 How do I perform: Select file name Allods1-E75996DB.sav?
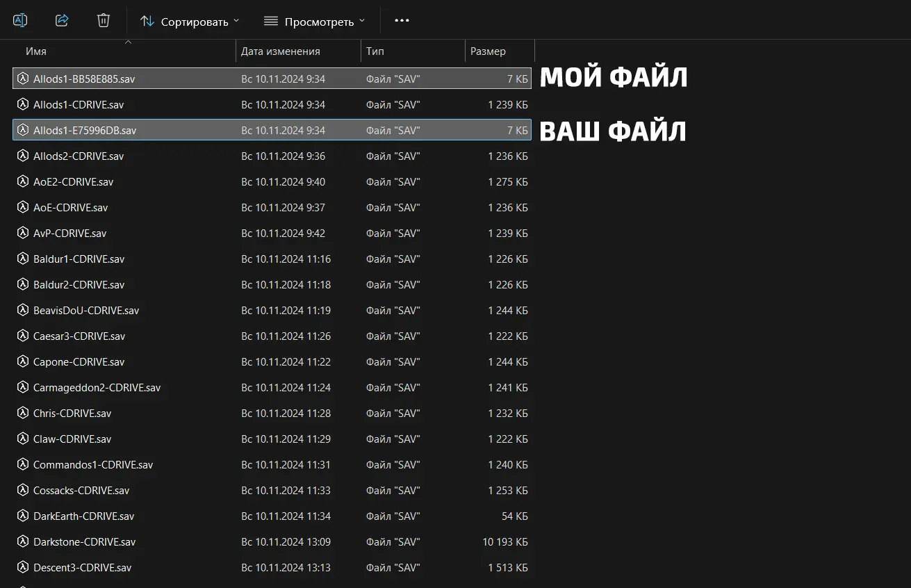85,131
